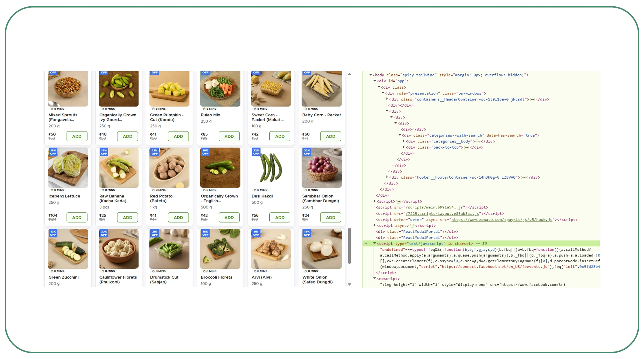
Task: Click 8 MINS timer icon under Broccoli Florets
Action: 204,271
